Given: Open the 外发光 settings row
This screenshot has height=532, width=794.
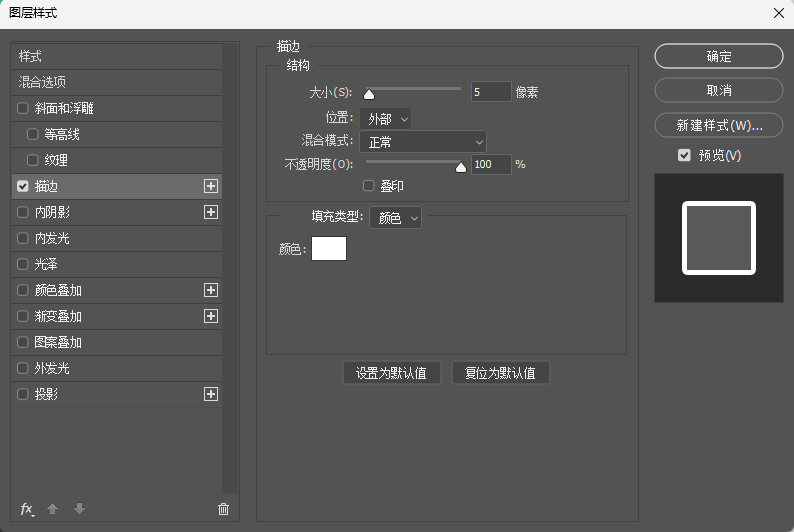Looking at the screenshot, I should point(117,369).
